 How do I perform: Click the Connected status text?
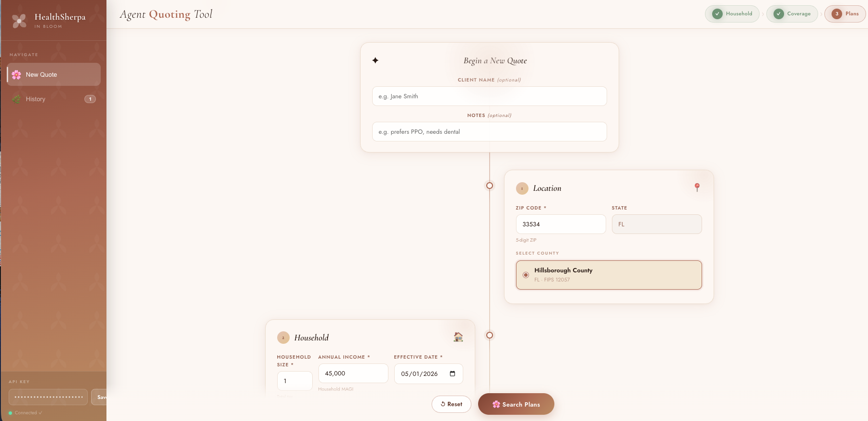coord(28,413)
